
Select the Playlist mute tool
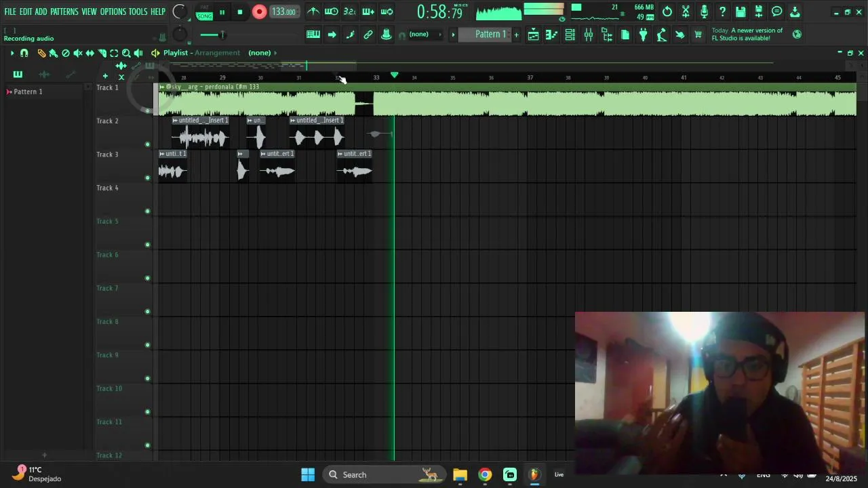coord(78,53)
